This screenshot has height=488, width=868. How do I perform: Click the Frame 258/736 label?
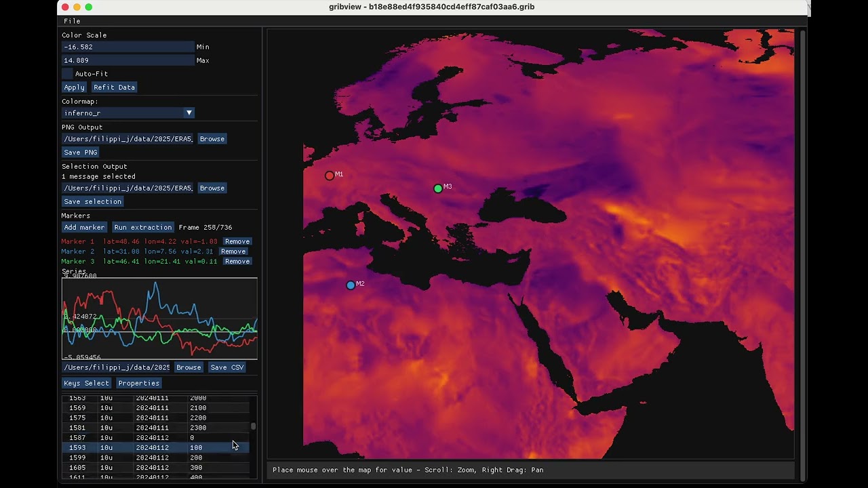click(205, 227)
